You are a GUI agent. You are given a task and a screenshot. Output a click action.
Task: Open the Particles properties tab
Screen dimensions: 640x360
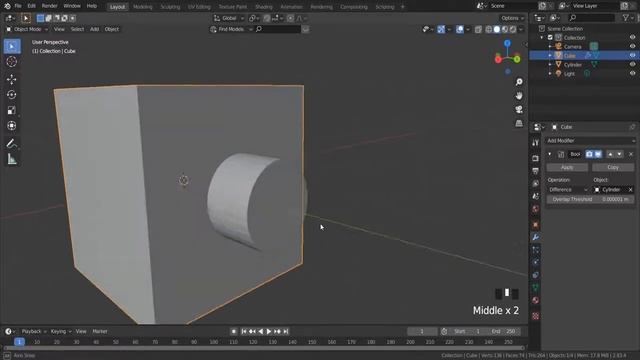click(x=536, y=250)
